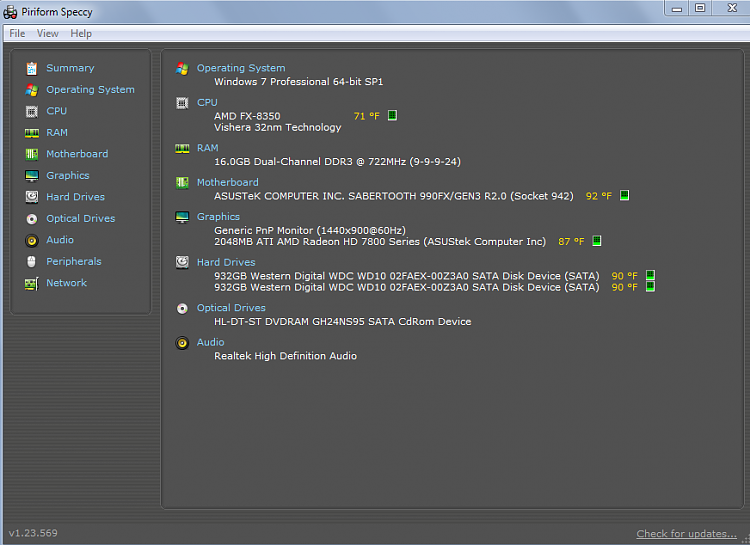The image size is (750, 545).
Task: Click the Summary clipboard icon in sidebar
Action: (x=32, y=68)
